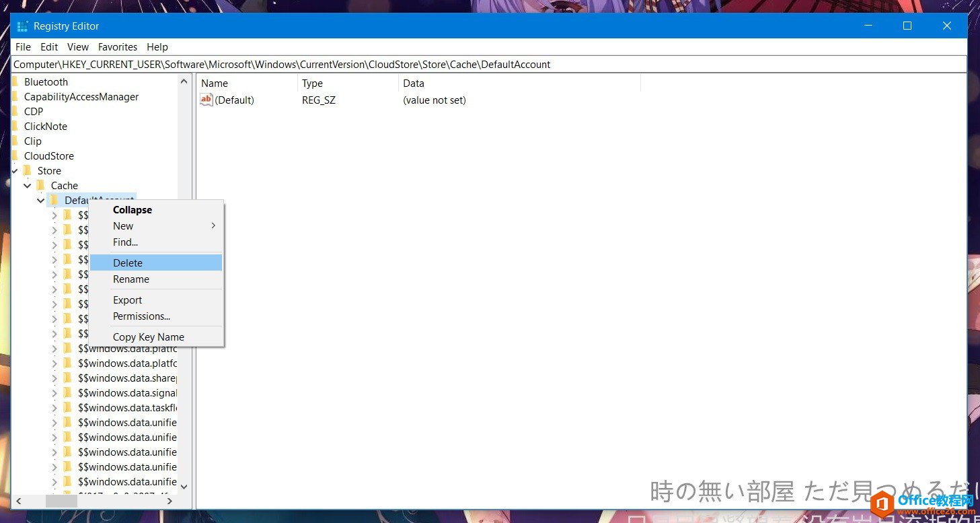980x523 pixels.
Task: Choose Copy Key Name in context menu
Action: (156, 337)
